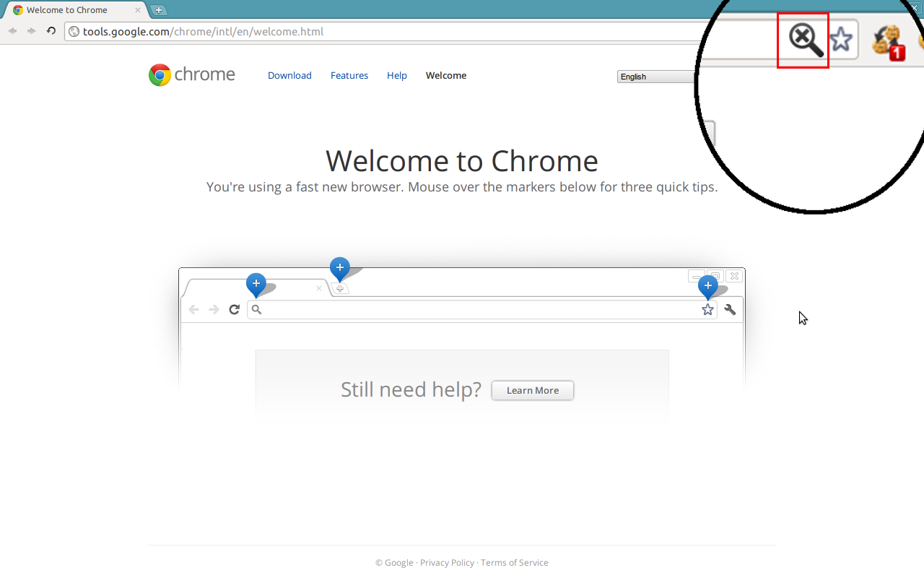The image size is (924, 578).
Task: Reload the page with the refresh icon
Action: [51, 31]
